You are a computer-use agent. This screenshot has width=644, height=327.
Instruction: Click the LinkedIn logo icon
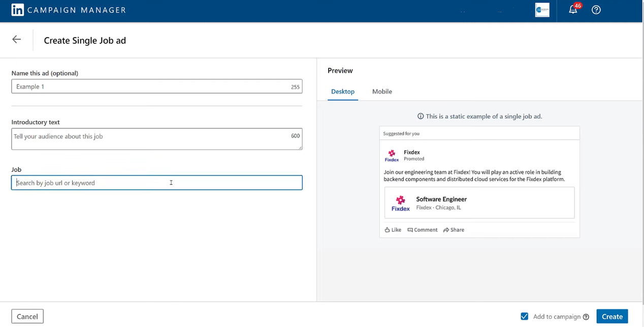click(x=17, y=10)
